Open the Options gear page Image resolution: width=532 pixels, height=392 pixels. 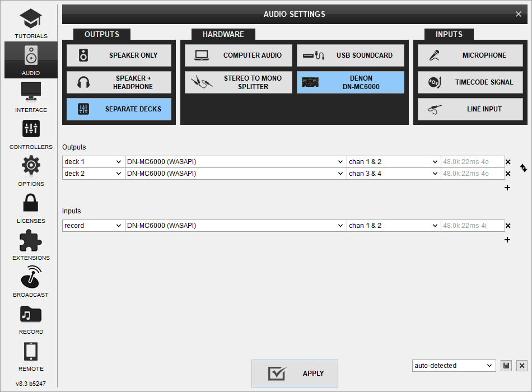tap(31, 171)
